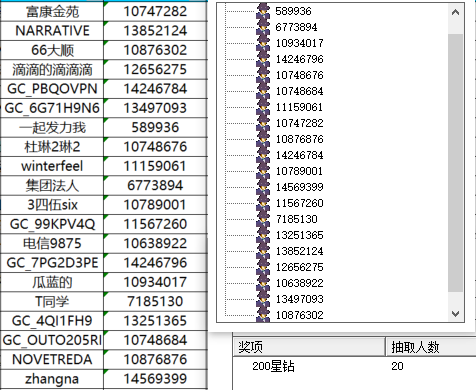
Task: Click the scroll down arrow of winner list
Action: [x=455, y=314]
